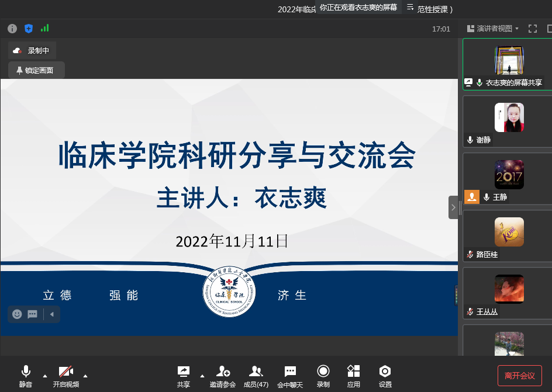Enter full screen mode icon
The image size is (552, 392).
533,29
